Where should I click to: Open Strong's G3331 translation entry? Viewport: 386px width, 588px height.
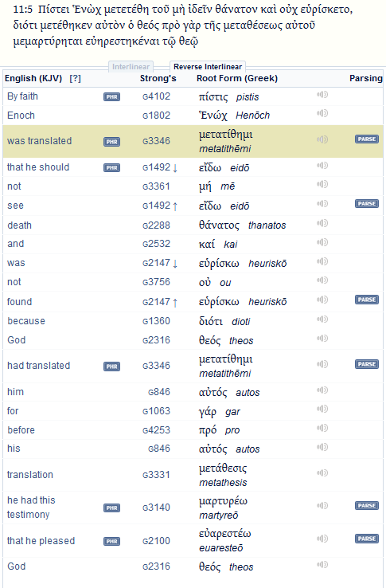point(156,475)
